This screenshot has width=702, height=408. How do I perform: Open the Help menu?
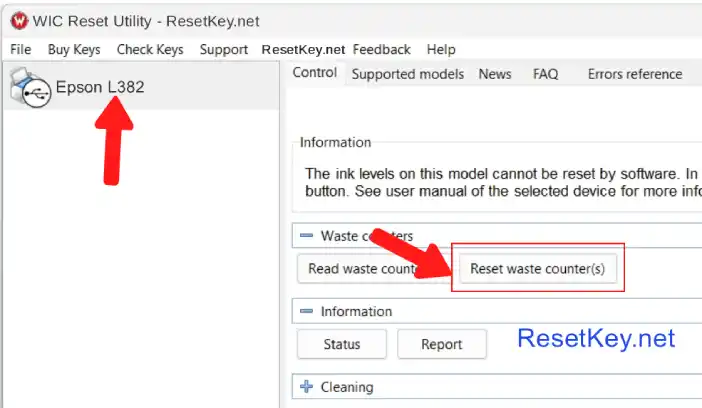coord(441,49)
